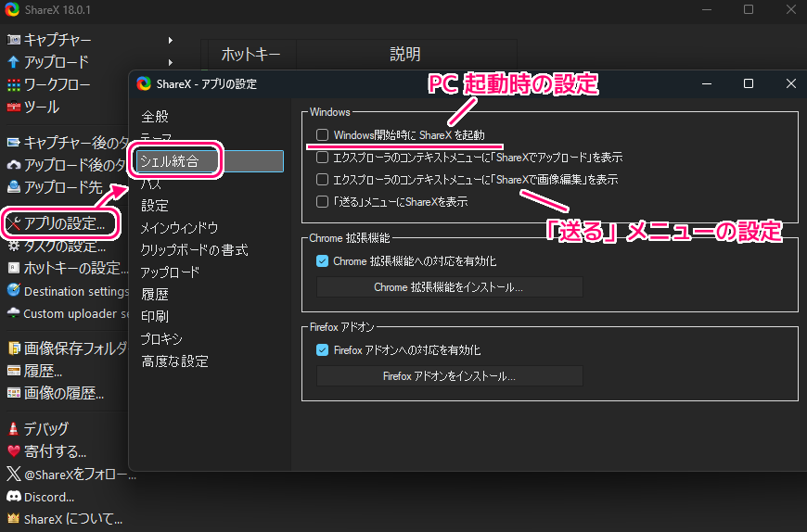
Task: Click the traffic cone icon beside デバッグ
Action: [x=14, y=429]
